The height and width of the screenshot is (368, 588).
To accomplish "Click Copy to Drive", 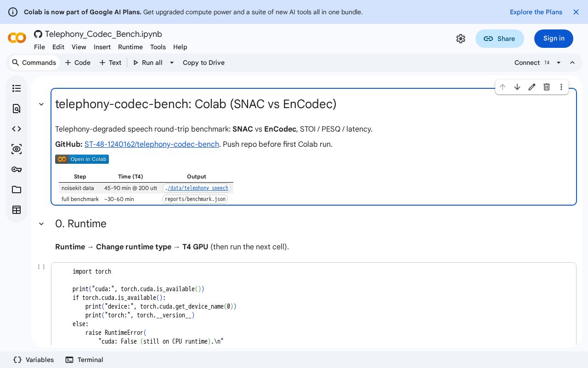I will (204, 63).
